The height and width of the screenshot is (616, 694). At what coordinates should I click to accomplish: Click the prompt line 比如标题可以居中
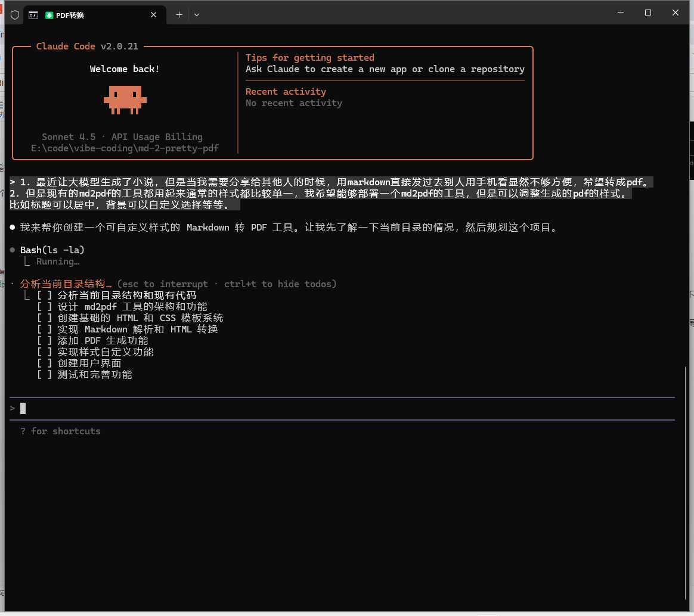pyautogui.click(x=125, y=205)
